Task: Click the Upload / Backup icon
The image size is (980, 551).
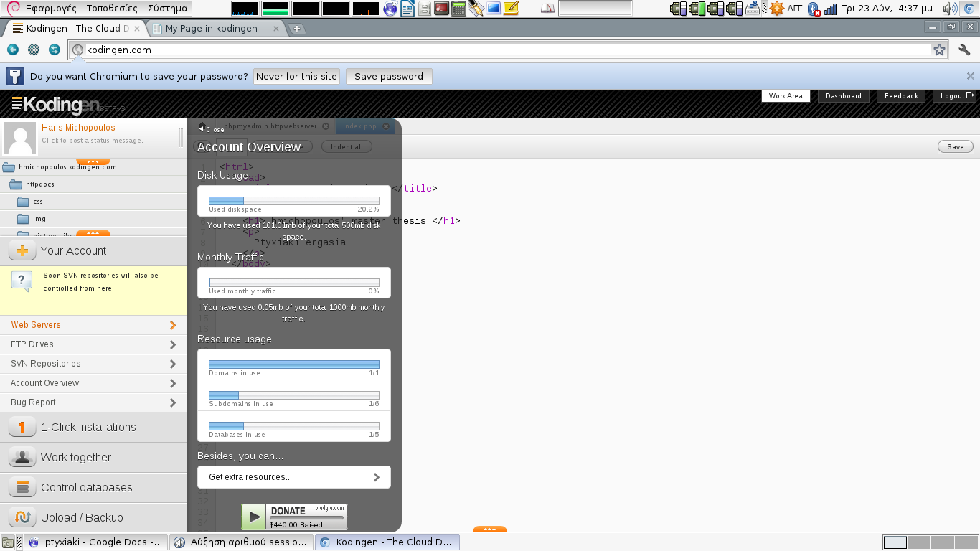Action: point(22,517)
